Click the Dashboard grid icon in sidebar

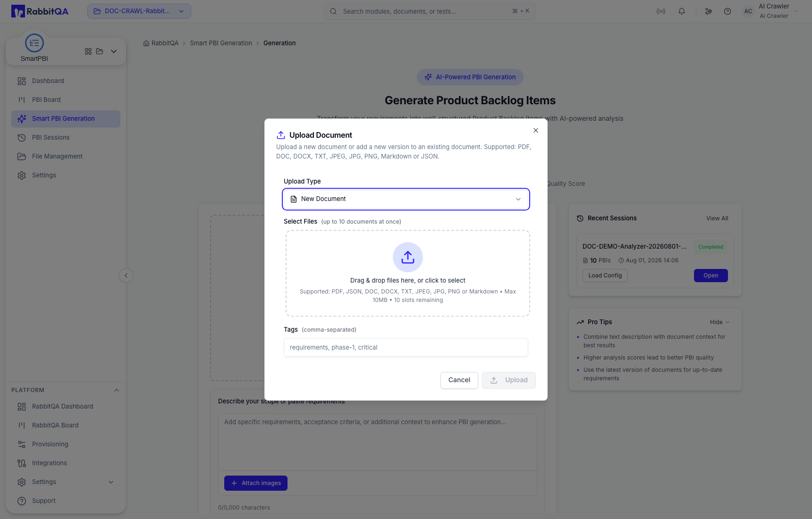point(22,81)
